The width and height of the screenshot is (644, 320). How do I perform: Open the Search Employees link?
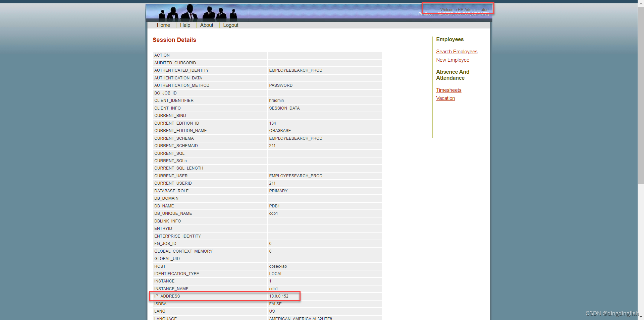tap(457, 52)
